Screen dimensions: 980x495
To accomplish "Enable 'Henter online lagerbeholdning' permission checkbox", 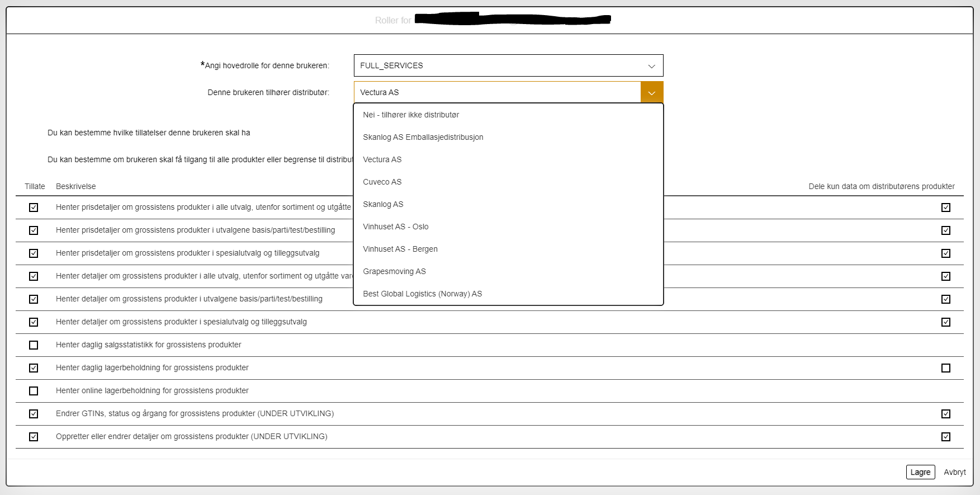I will click(x=34, y=391).
